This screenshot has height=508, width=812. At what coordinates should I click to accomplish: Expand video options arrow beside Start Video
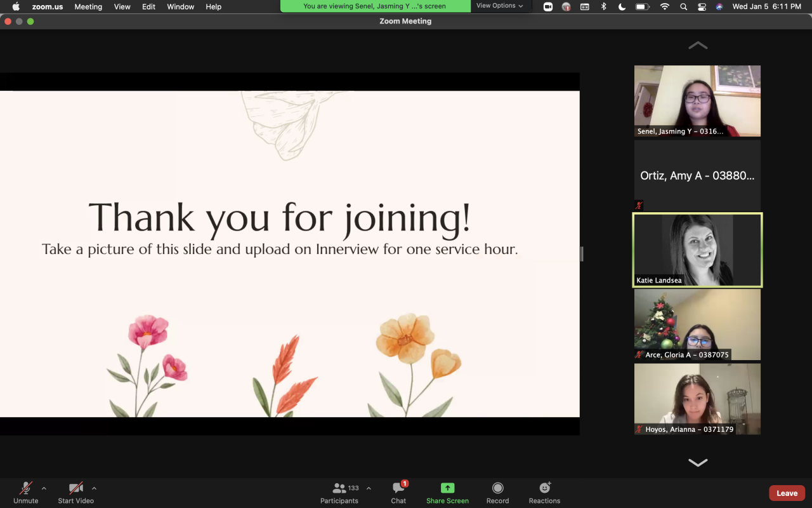click(x=94, y=488)
